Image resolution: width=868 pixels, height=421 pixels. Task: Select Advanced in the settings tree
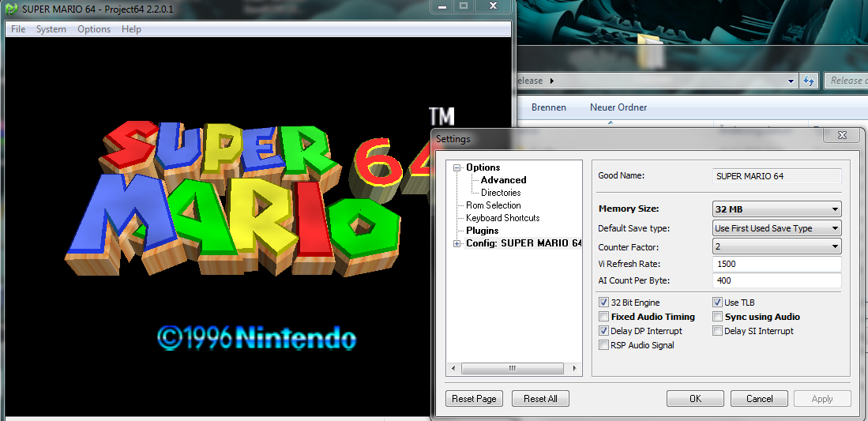[x=503, y=180]
